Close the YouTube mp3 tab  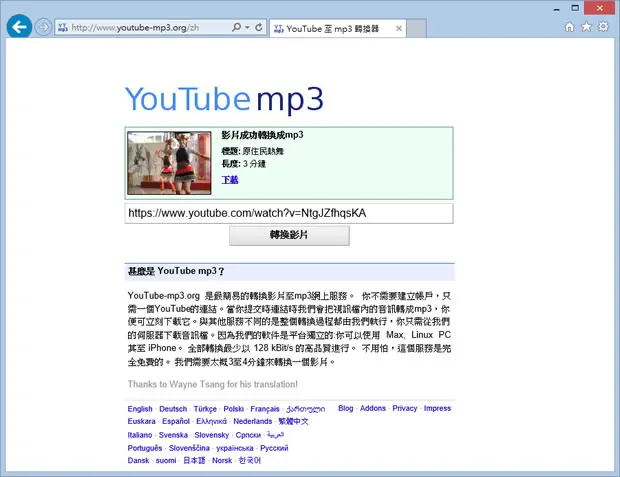(x=399, y=28)
